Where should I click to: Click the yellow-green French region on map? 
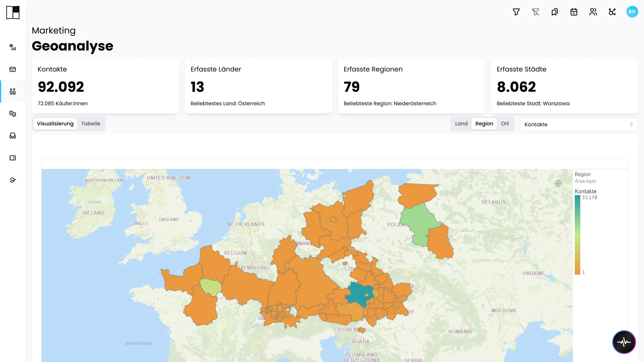211,287
